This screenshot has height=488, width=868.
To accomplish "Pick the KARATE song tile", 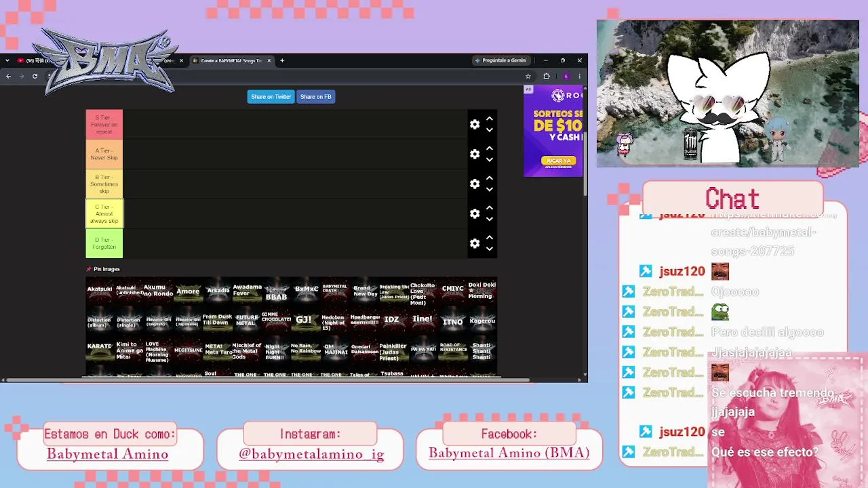I will click(100, 348).
